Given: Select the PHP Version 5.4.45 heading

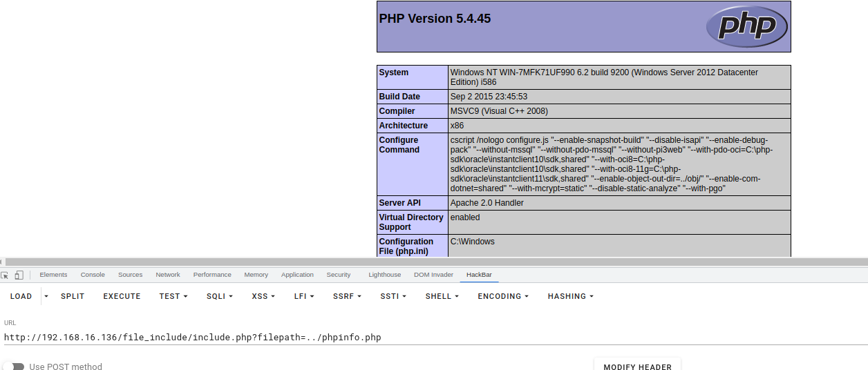Looking at the screenshot, I should coord(435,19).
